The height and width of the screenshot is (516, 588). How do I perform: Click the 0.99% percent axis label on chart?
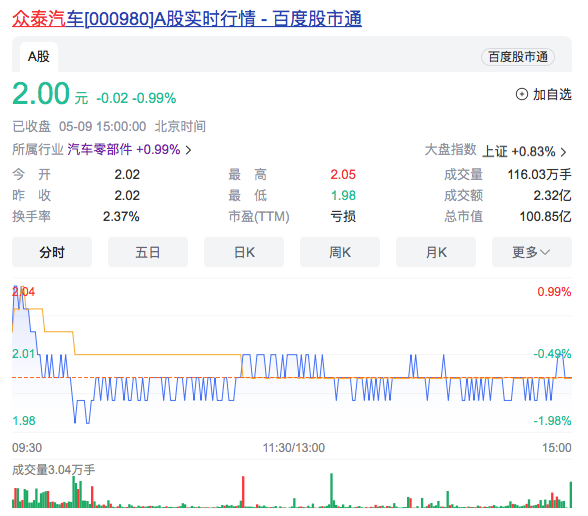tap(554, 292)
